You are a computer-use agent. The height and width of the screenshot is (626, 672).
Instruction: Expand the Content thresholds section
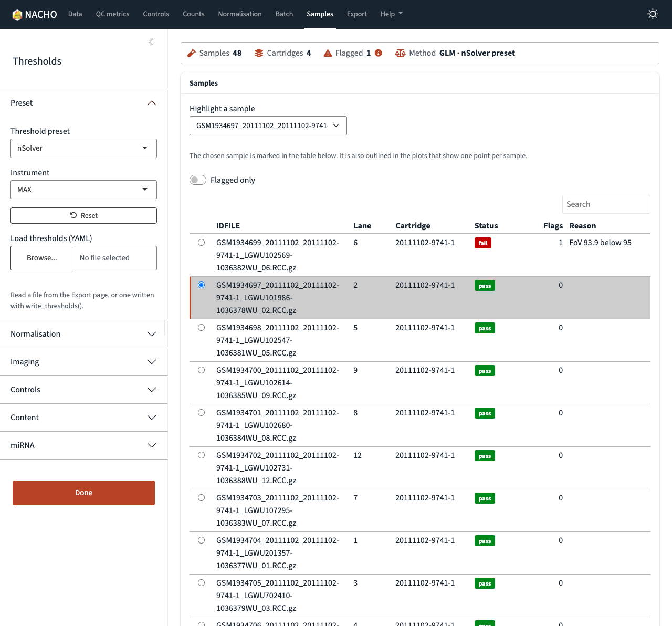click(83, 418)
